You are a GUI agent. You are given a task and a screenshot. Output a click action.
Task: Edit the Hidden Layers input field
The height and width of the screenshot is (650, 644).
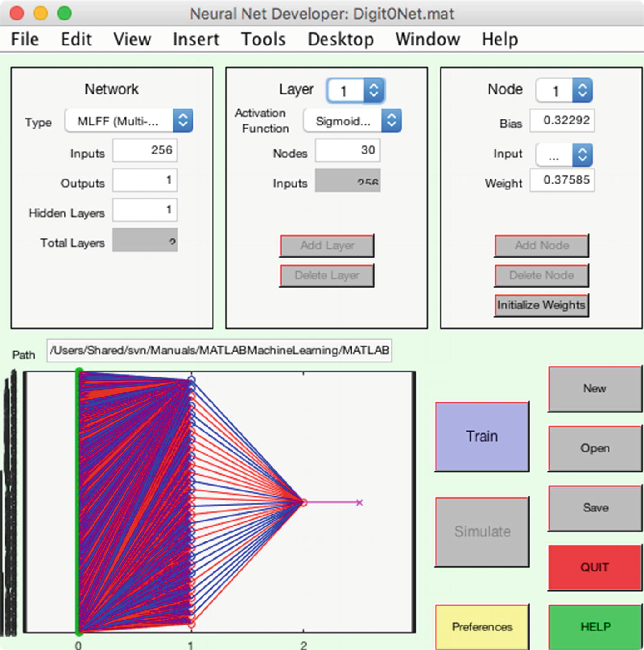click(144, 209)
